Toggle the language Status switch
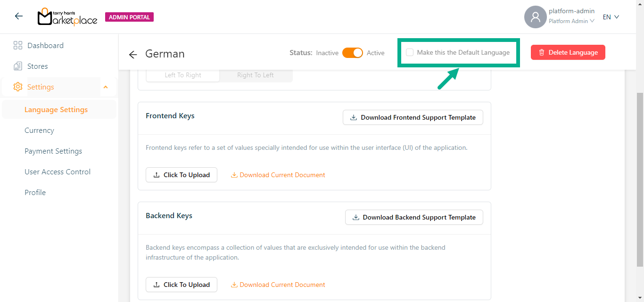The height and width of the screenshot is (302, 644). tap(352, 53)
